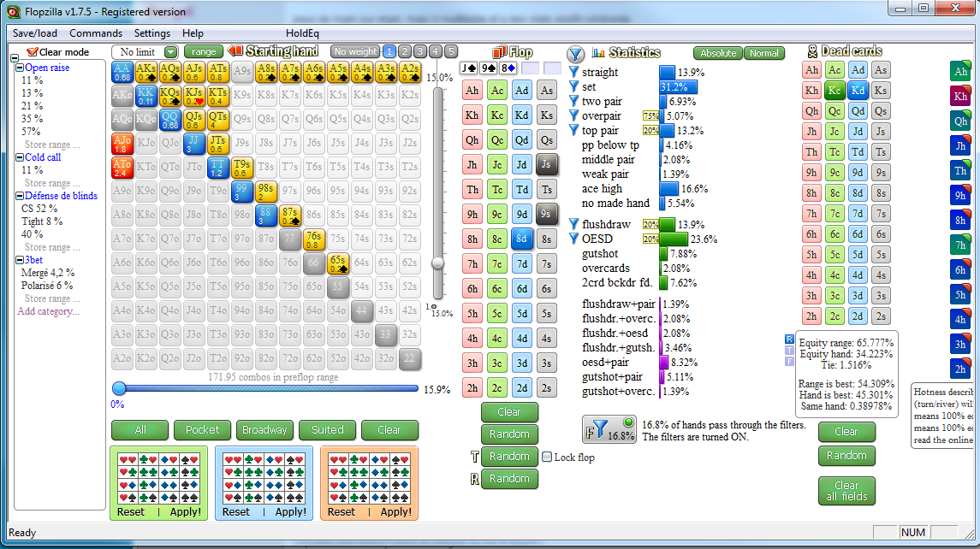Open the Help menu

193,33
